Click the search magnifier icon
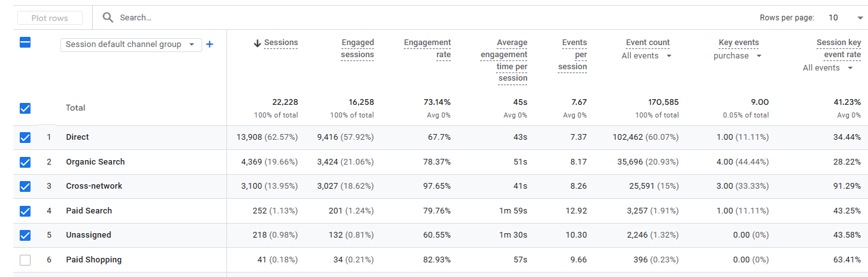Image resolution: width=868 pixels, height=277 pixels. click(108, 18)
